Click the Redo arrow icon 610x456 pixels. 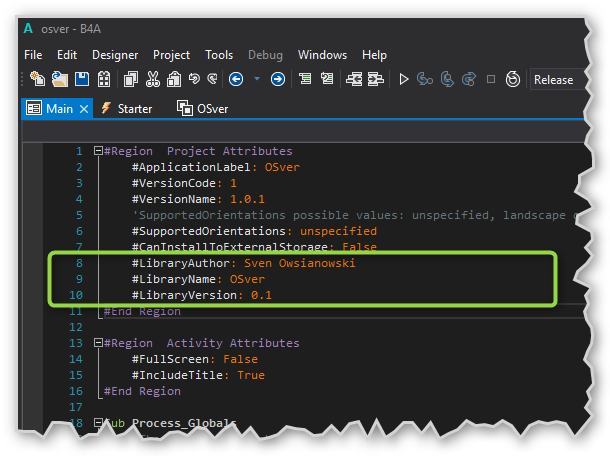coord(212,79)
